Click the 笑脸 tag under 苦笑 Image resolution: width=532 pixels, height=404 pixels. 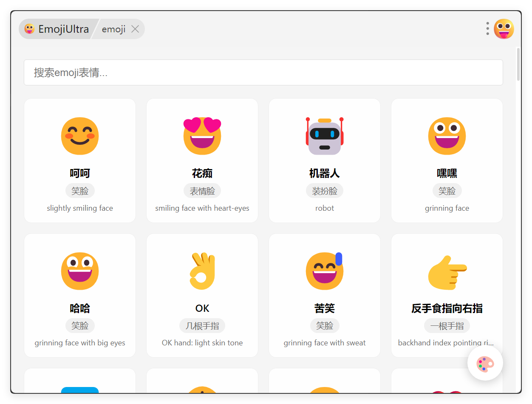point(325,326)
